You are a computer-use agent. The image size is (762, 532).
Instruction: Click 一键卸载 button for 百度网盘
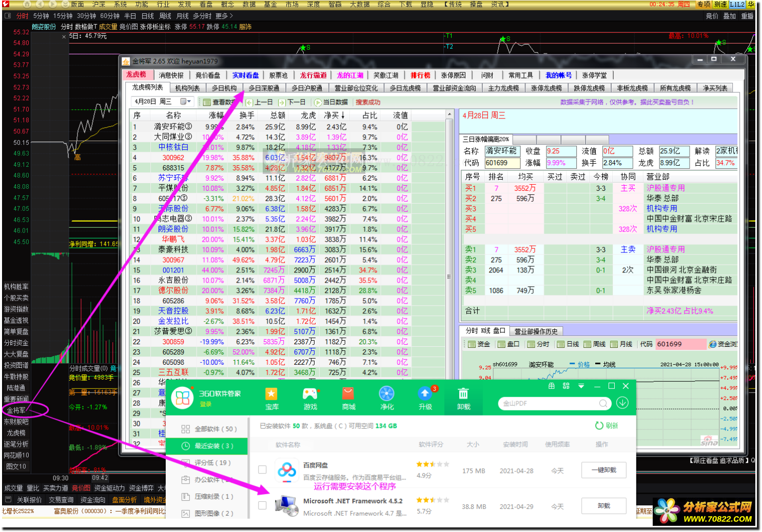tap(604, 470)
